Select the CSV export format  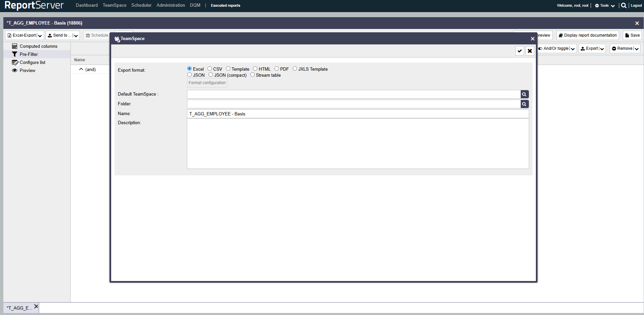[x=210, y=69]
